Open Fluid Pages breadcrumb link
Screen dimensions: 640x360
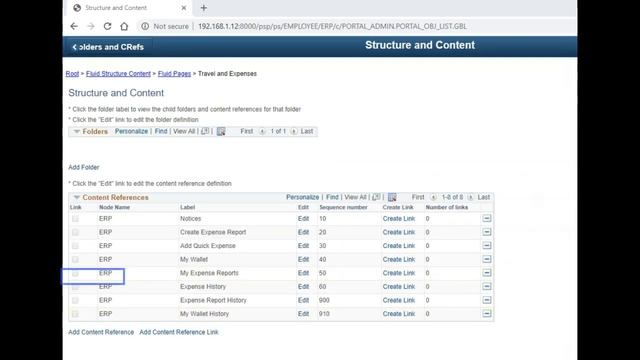point(174,74)
